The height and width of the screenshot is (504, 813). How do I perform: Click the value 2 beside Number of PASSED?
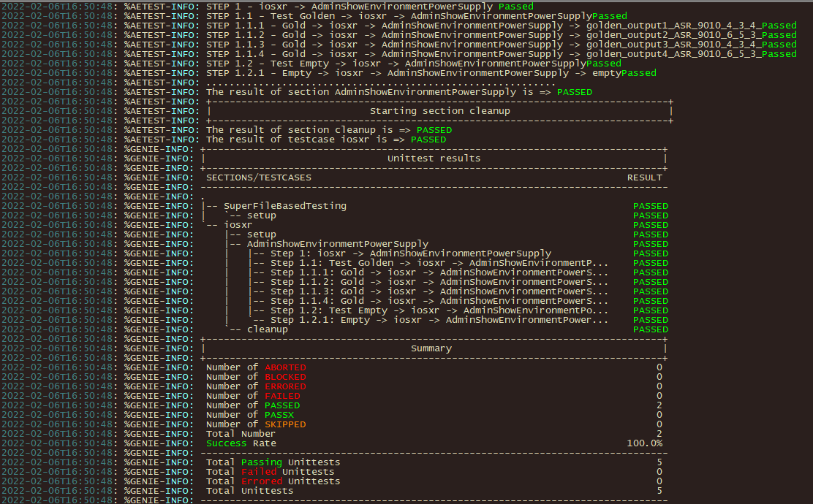pos(659,405)
